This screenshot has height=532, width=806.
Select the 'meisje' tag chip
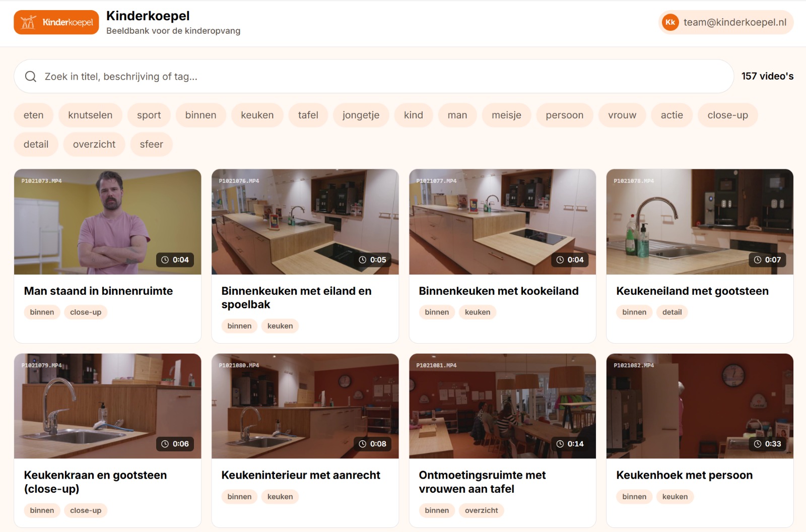506,115
